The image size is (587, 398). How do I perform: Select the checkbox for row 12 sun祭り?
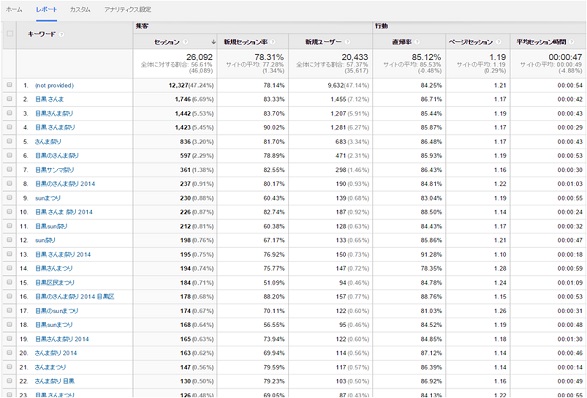[10, 240]
